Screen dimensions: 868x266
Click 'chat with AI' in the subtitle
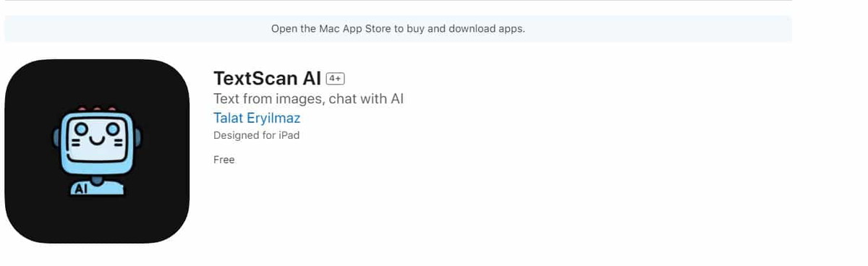[x=366, y=99]
